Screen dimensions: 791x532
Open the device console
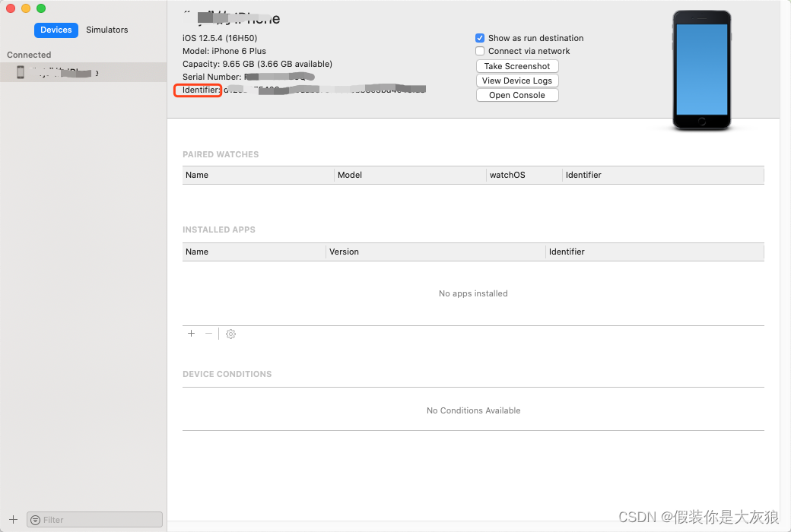point(517,94)
